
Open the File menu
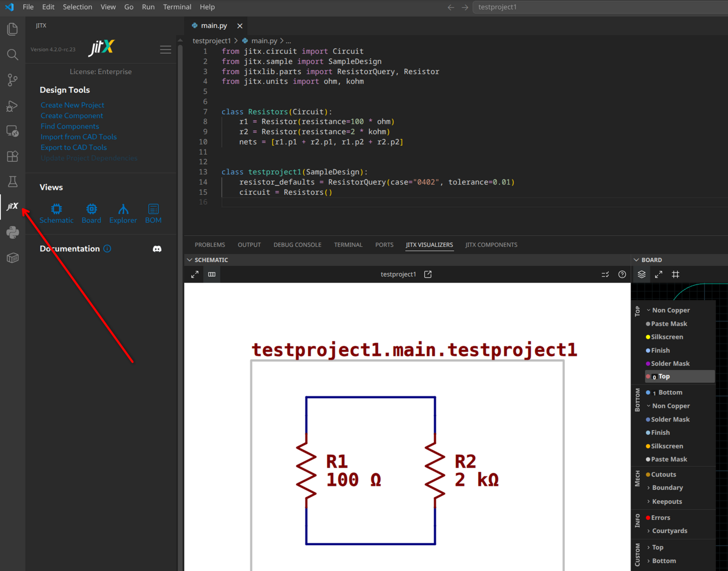[x=28, y=7]
